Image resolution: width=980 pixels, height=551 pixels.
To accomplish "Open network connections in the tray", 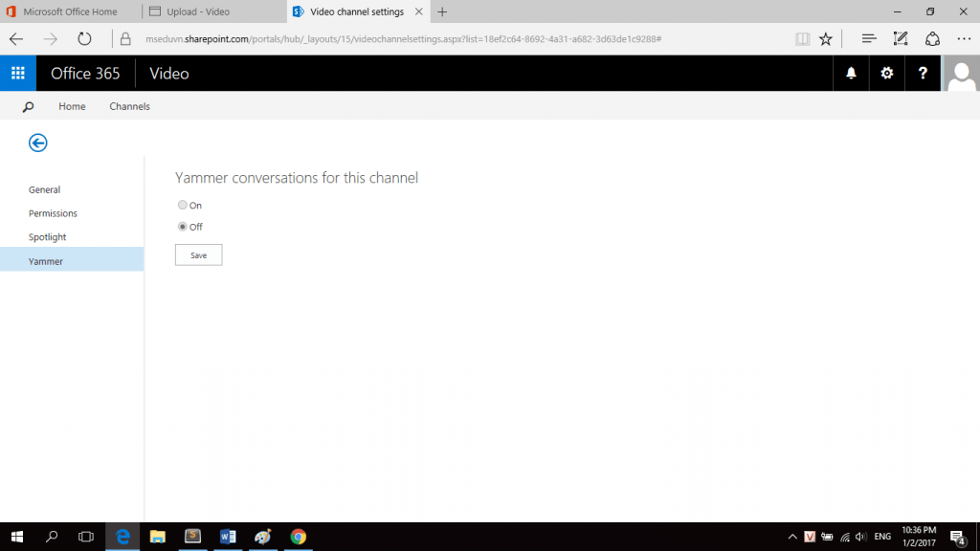I will (x=845, y=537).
